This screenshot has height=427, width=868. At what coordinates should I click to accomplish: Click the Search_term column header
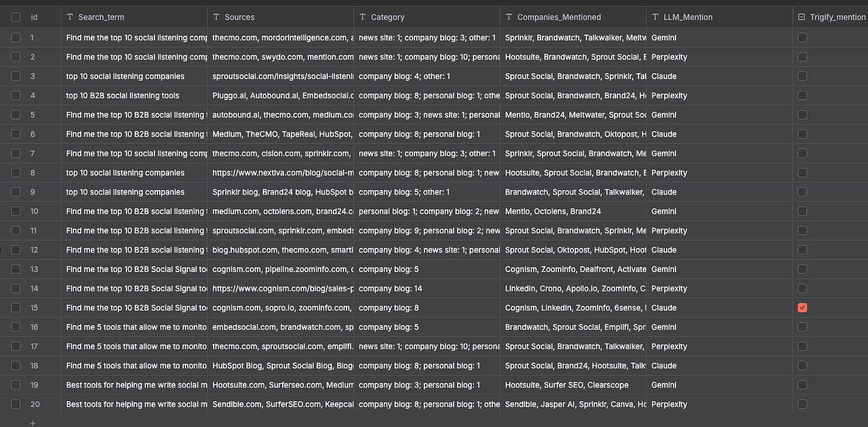coord(134,17)
